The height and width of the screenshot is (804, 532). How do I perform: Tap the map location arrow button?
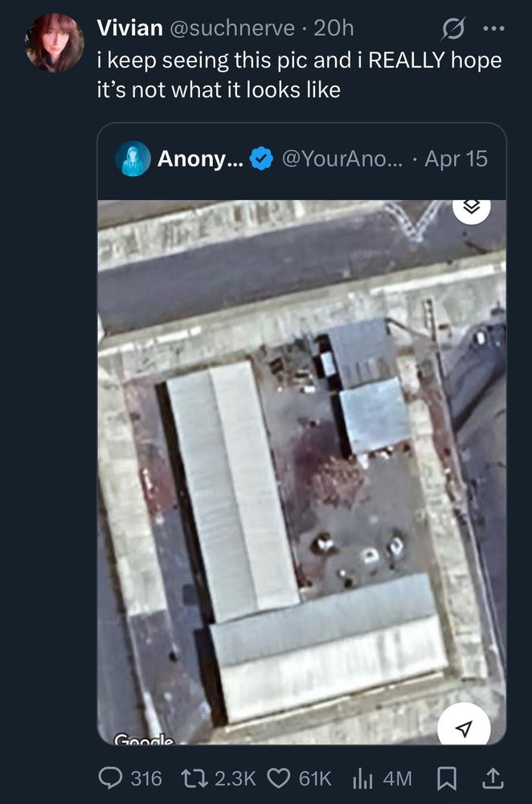464,728
